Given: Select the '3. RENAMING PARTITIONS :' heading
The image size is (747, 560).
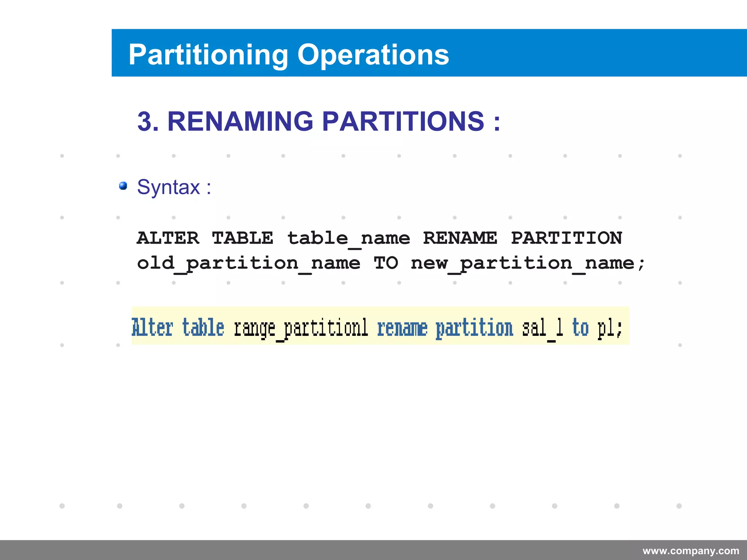Looking at the screenshot, I should (319, 121).
